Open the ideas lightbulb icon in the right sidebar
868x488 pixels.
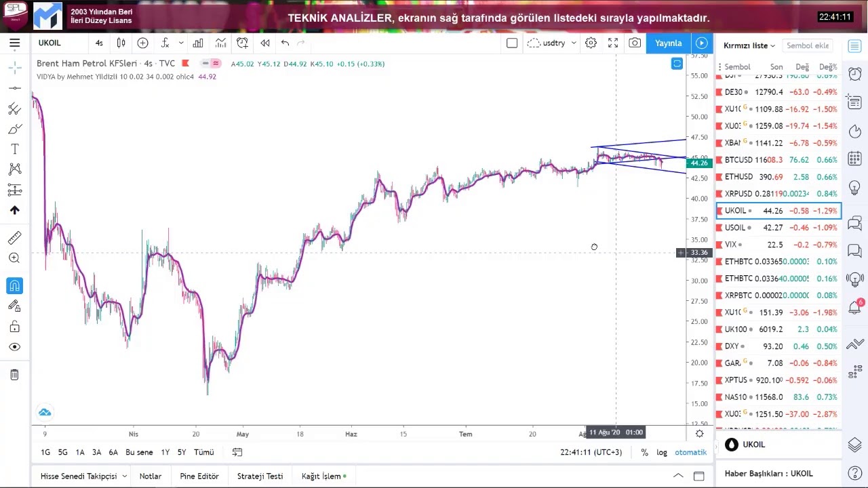pyautogui.click(x=854, y=188)
